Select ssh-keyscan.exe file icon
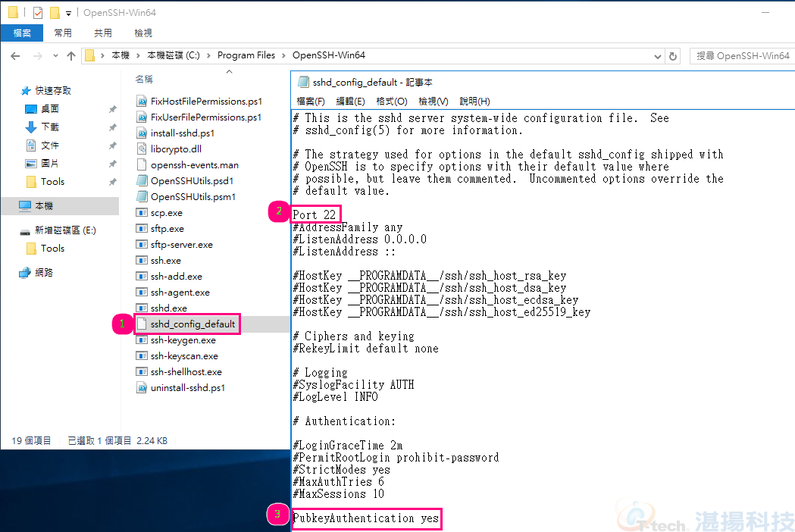Screen dimensions: 795x532 142,356
